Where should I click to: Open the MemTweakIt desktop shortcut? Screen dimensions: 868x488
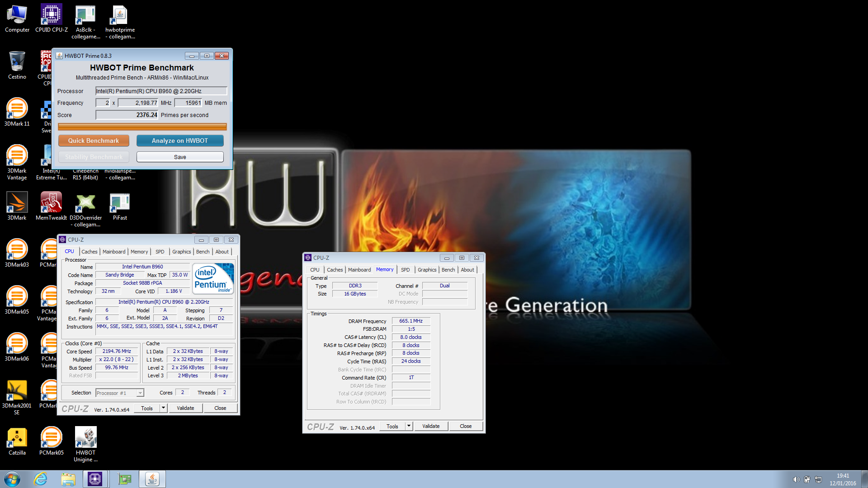pos(51,206)
